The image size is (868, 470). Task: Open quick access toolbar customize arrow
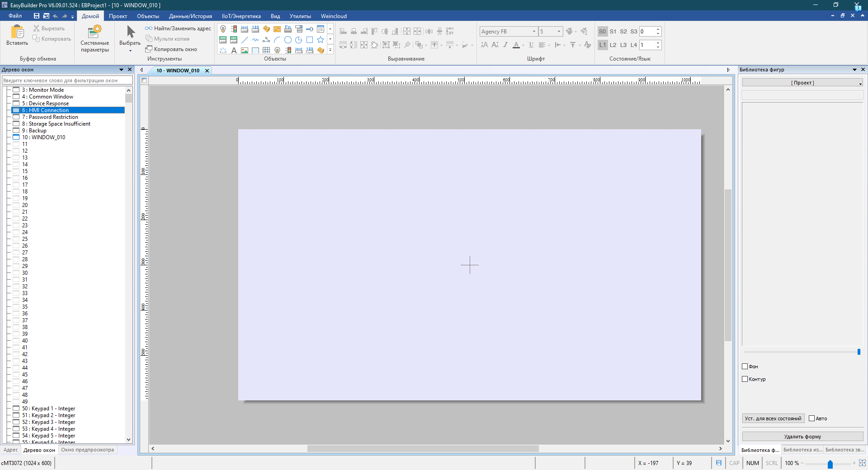pos(72,17)
